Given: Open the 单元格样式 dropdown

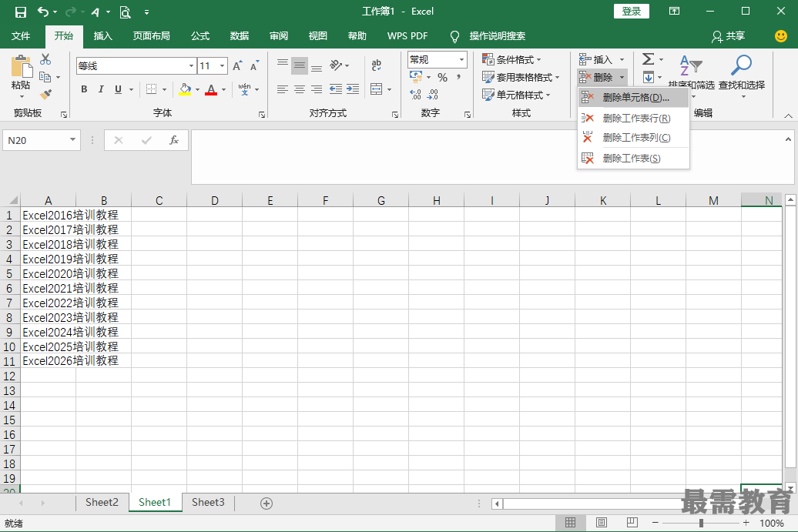Looking at the screenshot, I should tap(517, 95).
